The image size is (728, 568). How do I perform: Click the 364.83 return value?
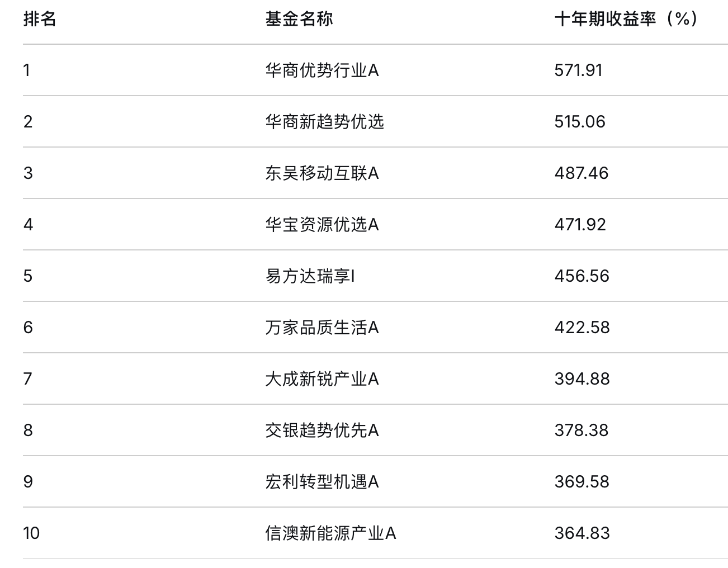pos(582,533)
